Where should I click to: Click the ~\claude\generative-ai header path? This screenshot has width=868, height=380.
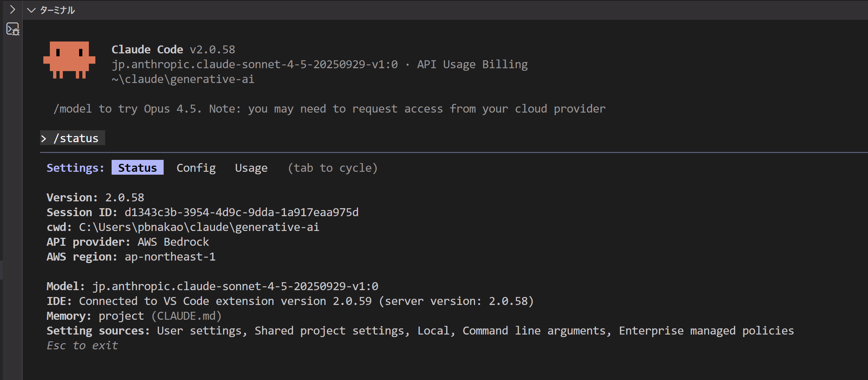(183, 79)
